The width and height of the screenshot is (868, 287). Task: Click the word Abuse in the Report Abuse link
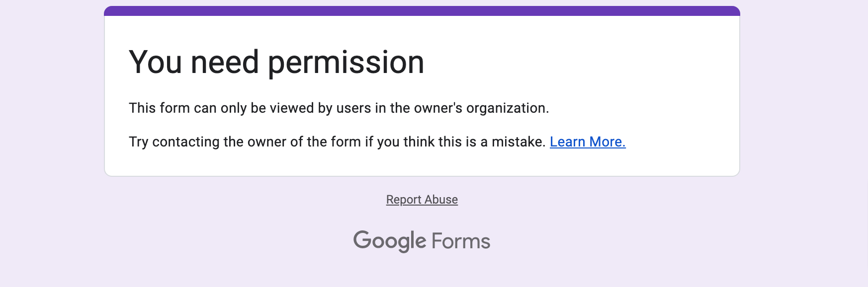441,200
